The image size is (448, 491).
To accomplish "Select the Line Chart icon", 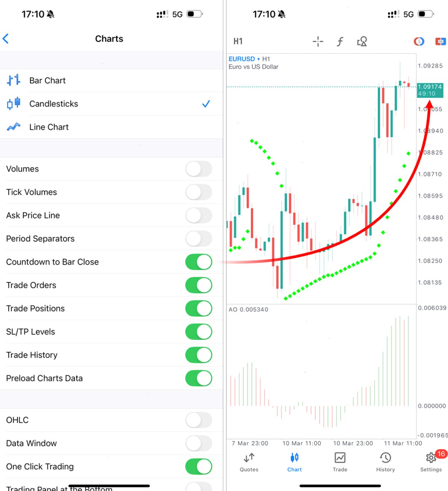I will pyautogui.click(x=13, y=127).
